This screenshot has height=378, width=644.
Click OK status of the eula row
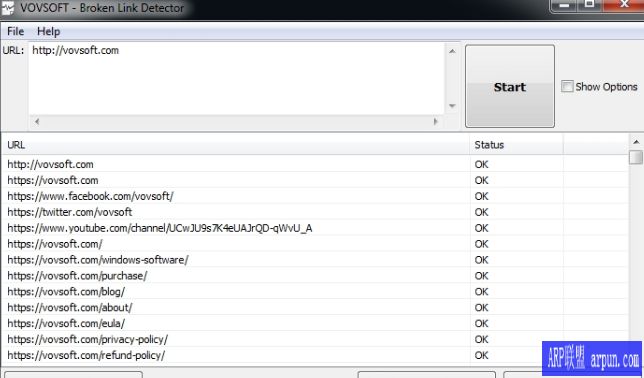481,324
